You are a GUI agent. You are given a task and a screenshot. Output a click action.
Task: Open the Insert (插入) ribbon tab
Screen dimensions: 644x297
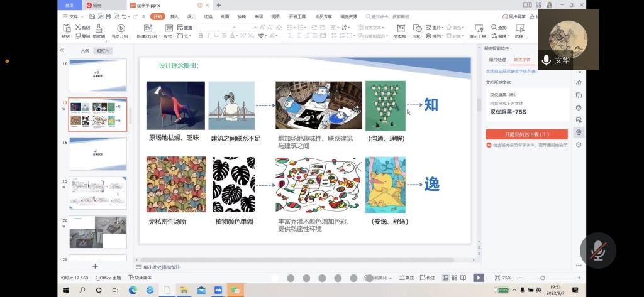(x=174, y=16)
